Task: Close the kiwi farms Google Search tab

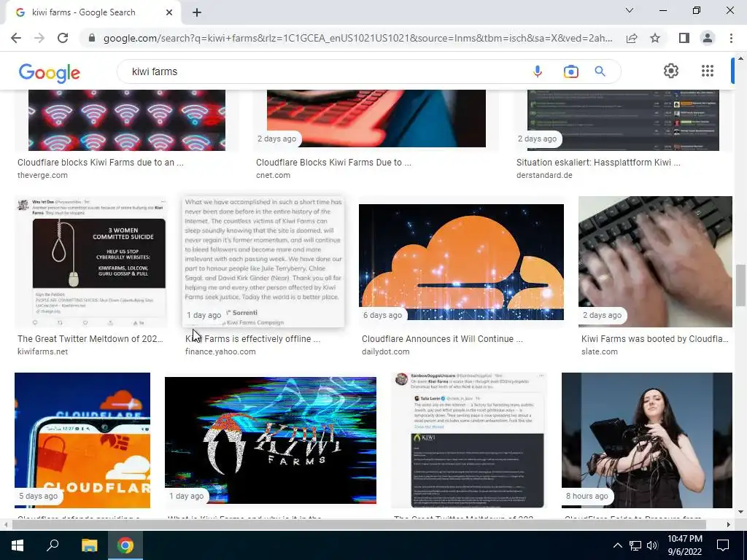Action: (169, 12)
